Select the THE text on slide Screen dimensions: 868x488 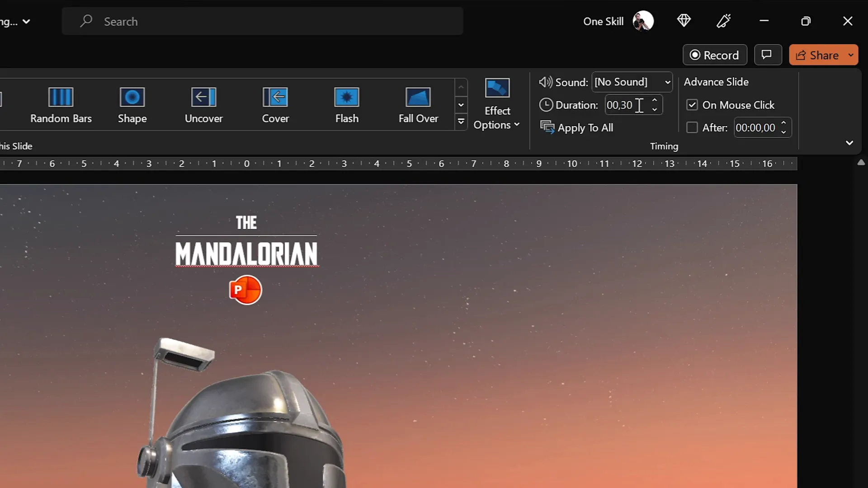246,222
